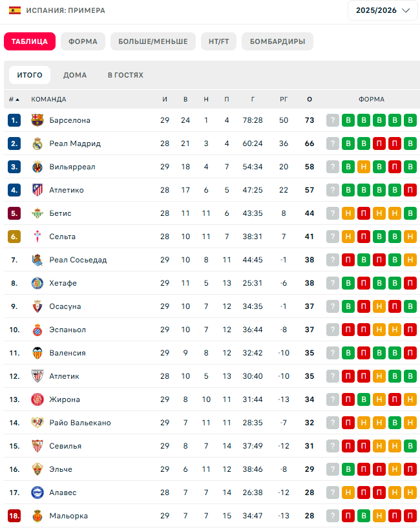
Task: Open the Реал Сосьедад team link
Action: (78, 260)
